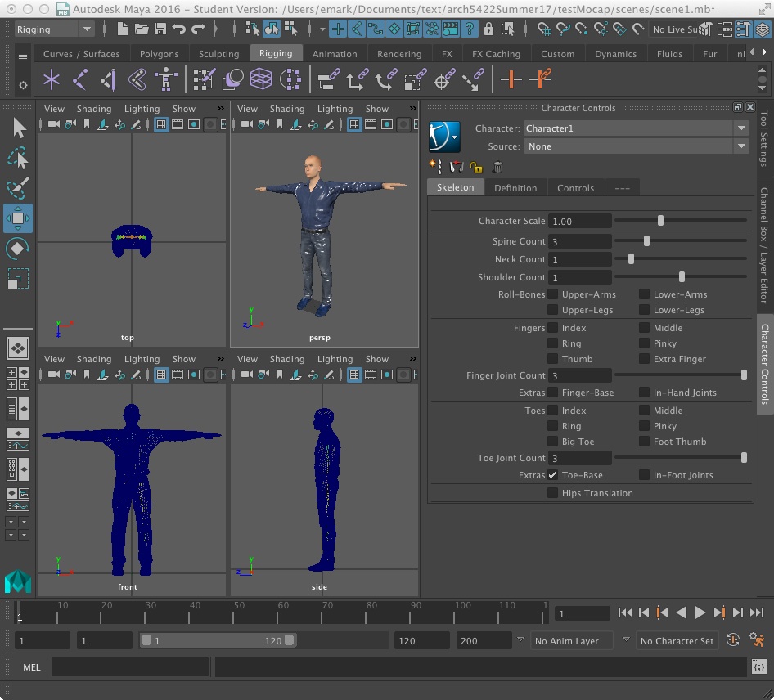Select the arrow Select tool

(x=19, y=128)
